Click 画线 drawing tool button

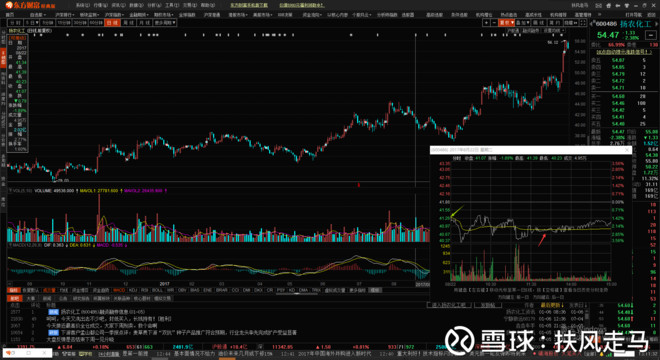[x=538, y=22]
